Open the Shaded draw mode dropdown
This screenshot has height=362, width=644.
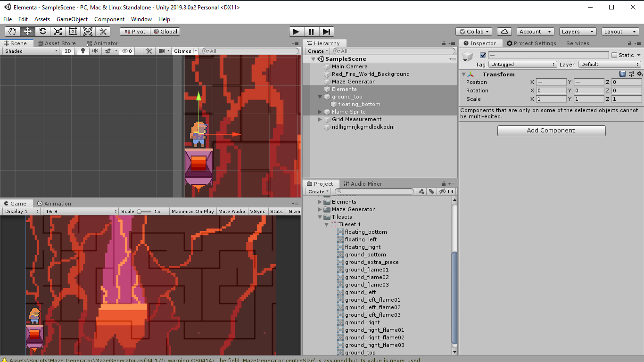31,51
